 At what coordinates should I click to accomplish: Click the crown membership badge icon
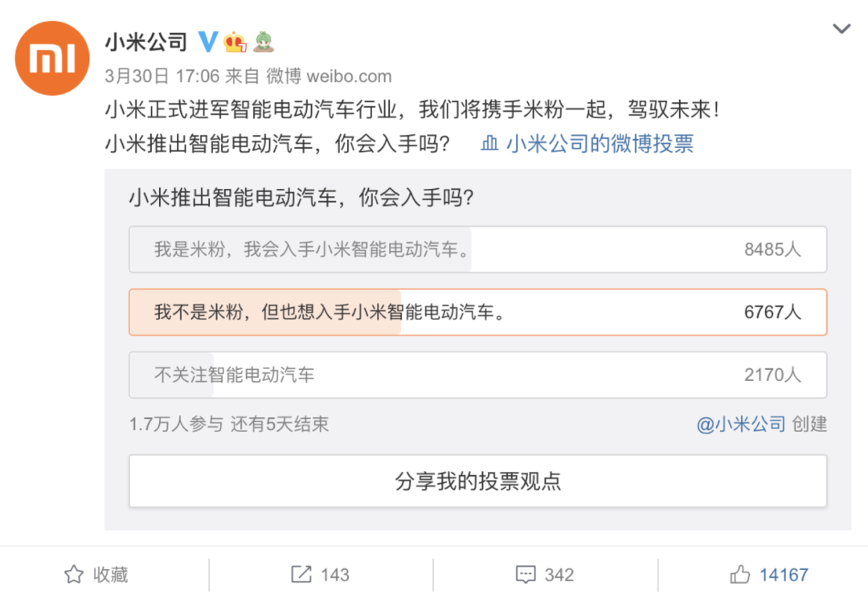[x=235, y=41]
